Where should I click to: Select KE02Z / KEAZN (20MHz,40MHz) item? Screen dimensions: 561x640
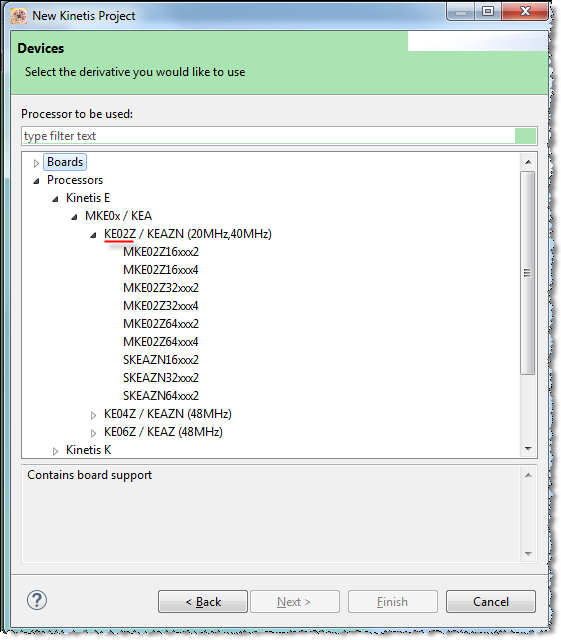tap(187, 234)
